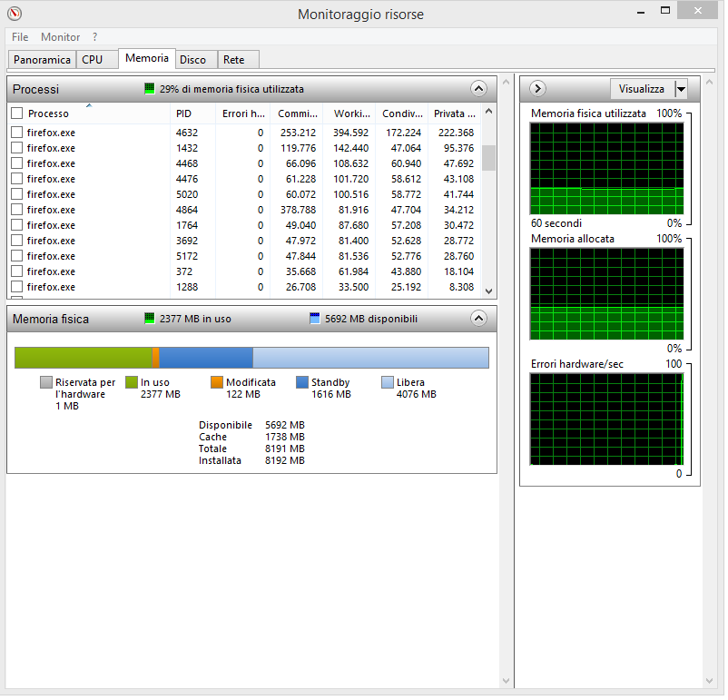This screenshot has width=728, height=700.
Task: Click the light blue Libera segment of memory bar
Action: (372, 359)
